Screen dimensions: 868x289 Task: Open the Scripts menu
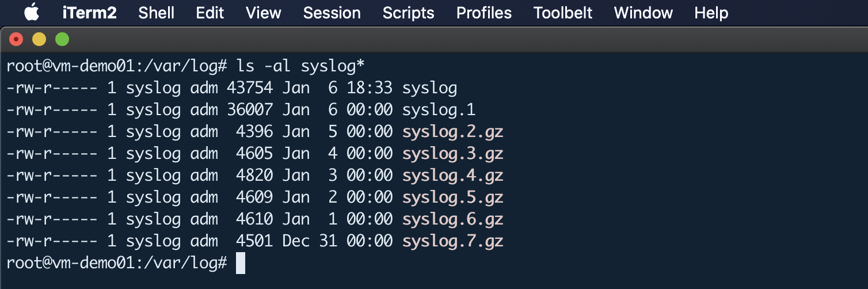(409, 13)
